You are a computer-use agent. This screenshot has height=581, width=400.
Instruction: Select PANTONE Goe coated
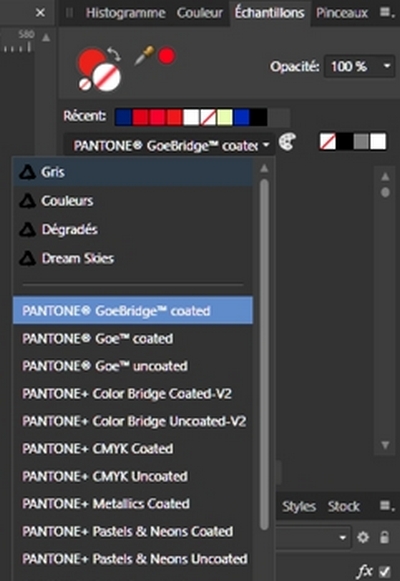tap(133, 338)
